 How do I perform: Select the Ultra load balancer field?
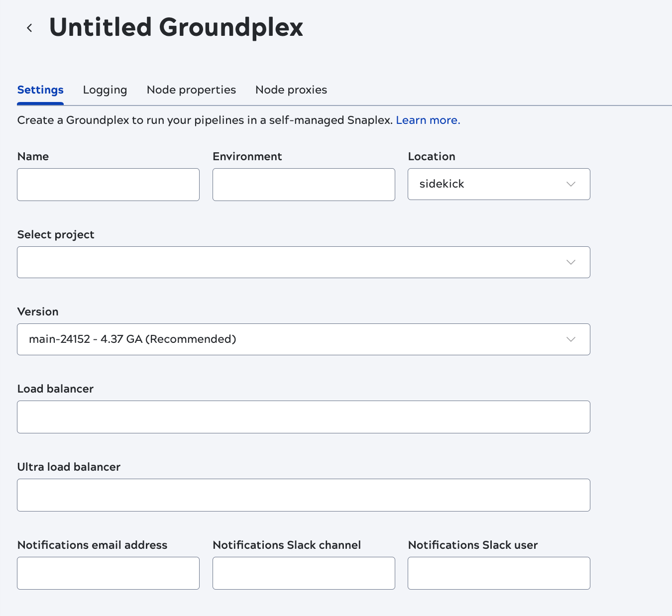(x=304, y=495)
